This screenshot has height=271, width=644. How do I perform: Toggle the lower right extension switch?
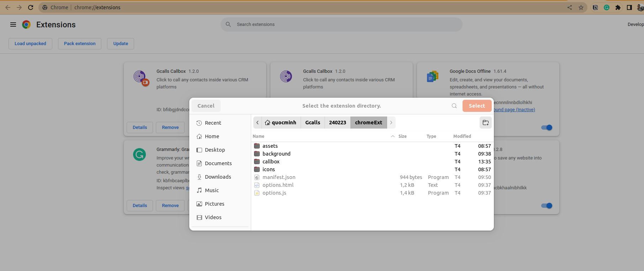point(547,206)
